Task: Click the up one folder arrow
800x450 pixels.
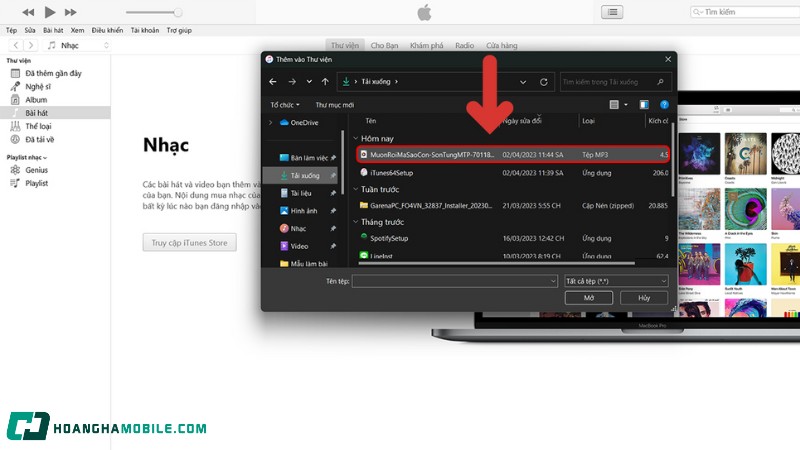Action: [x=325, y=82]
